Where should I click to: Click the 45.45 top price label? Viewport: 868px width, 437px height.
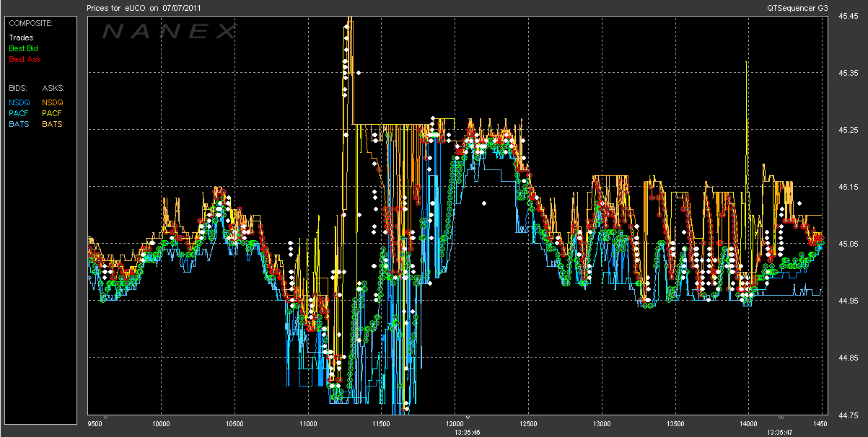coord(848,16)
